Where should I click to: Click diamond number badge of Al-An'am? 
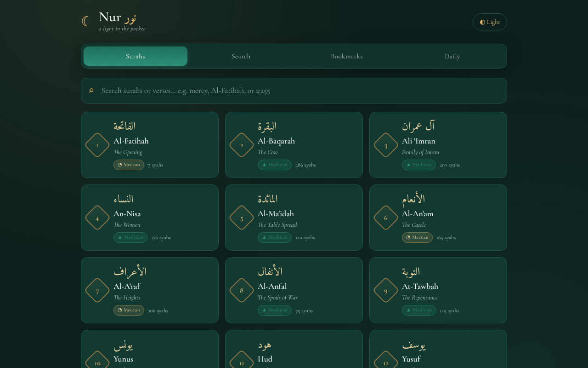[x=386, y=218]
